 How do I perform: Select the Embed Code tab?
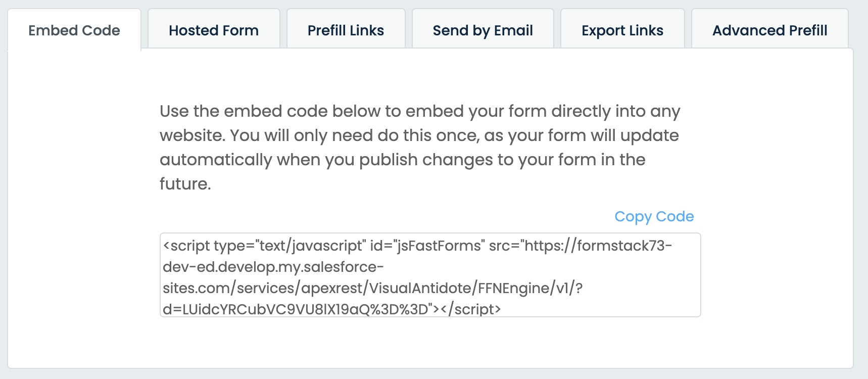(x=74, y=30)
